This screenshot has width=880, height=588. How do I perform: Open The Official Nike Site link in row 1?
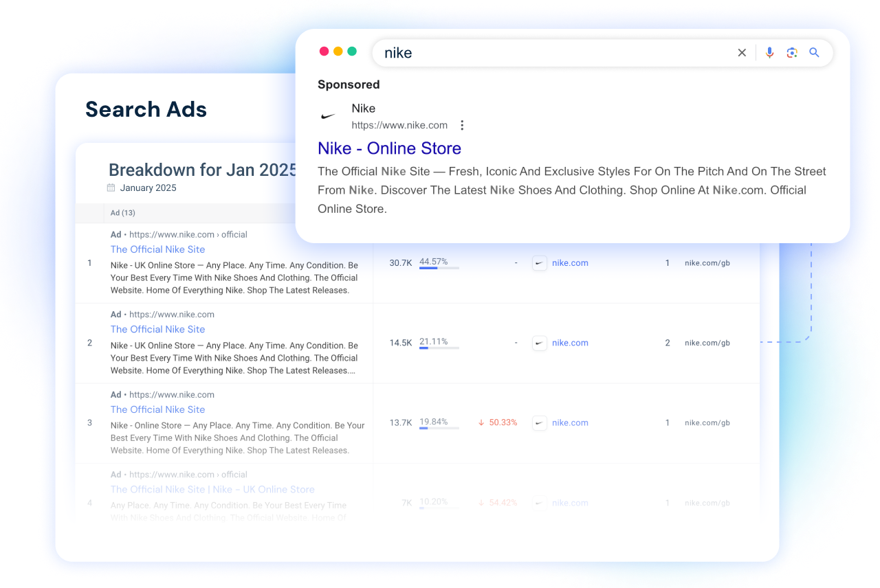(157, 249)
